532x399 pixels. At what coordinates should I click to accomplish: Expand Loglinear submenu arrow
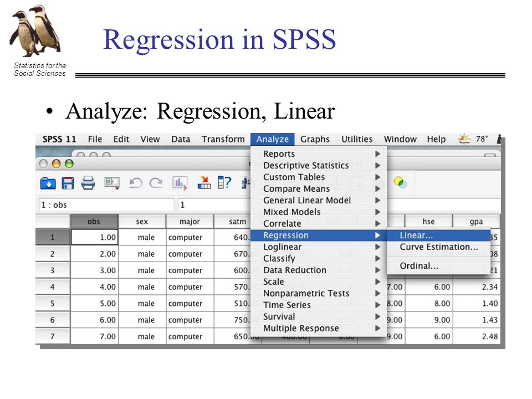[x=377, y=247]
